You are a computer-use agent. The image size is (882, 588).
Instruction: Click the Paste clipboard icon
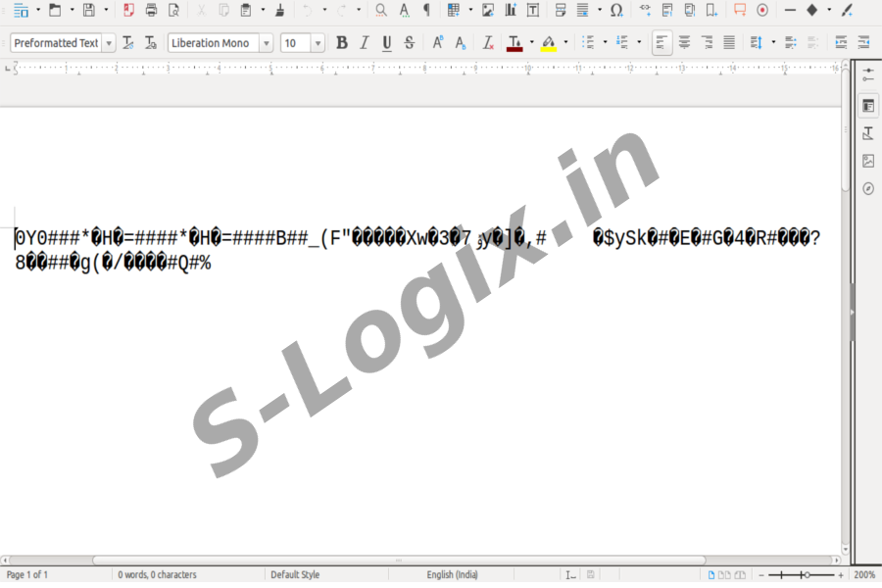click(246, 10)
